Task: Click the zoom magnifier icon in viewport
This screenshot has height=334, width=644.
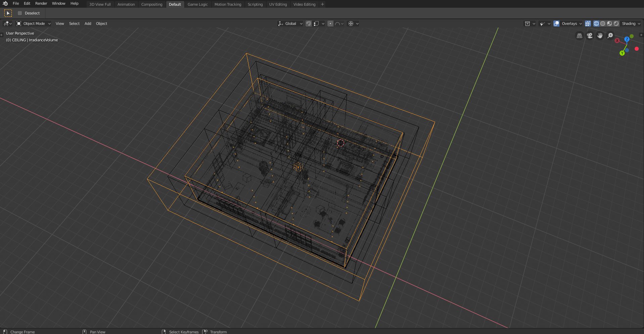Action: (610, 36)
